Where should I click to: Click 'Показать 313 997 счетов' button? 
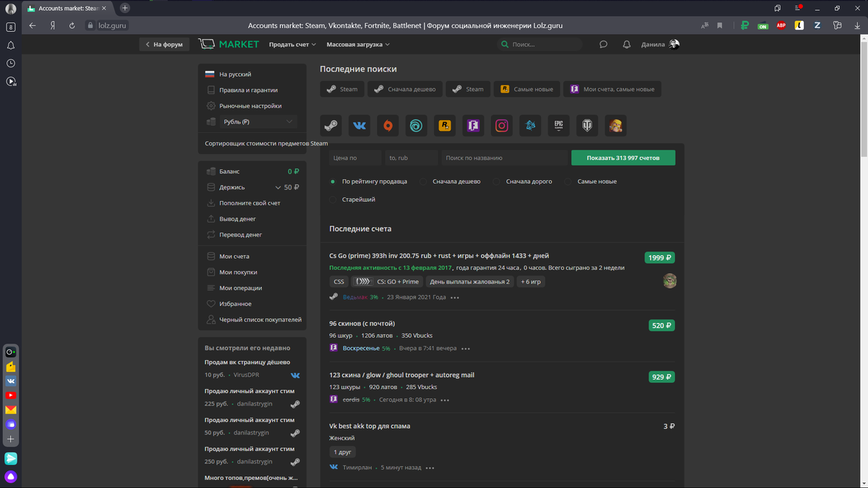[x=623, y=158]
